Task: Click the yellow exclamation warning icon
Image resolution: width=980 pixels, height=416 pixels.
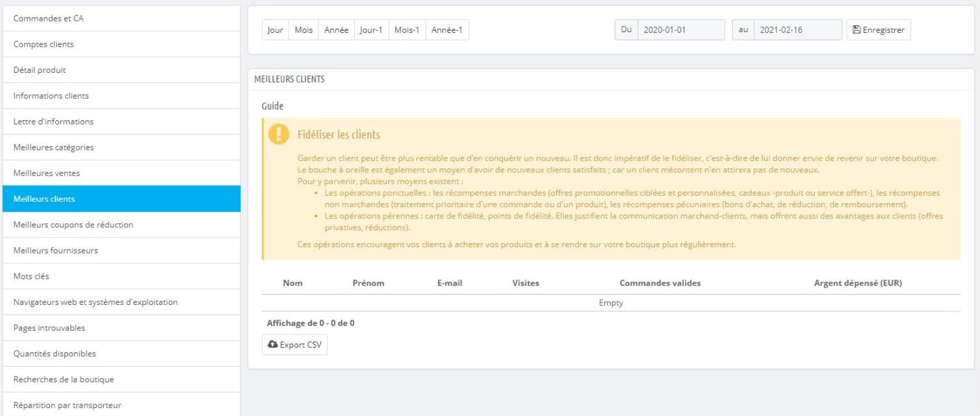Action: [x=279, y=134]
